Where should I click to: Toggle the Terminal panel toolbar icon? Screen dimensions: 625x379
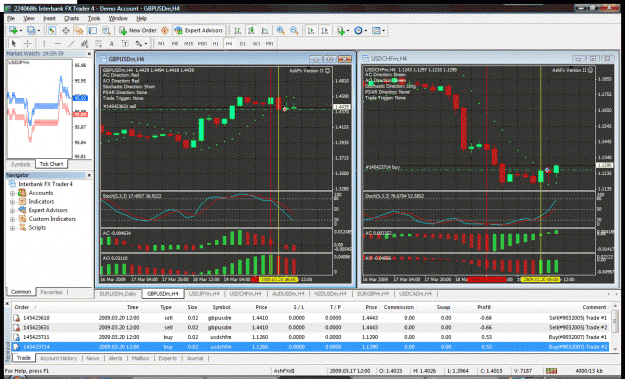92,30
